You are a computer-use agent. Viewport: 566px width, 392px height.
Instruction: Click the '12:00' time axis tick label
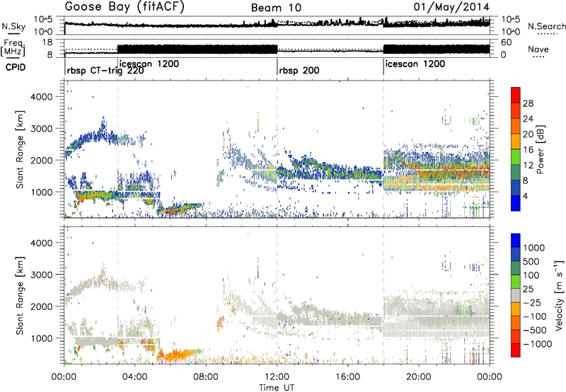tap(277, 377)
